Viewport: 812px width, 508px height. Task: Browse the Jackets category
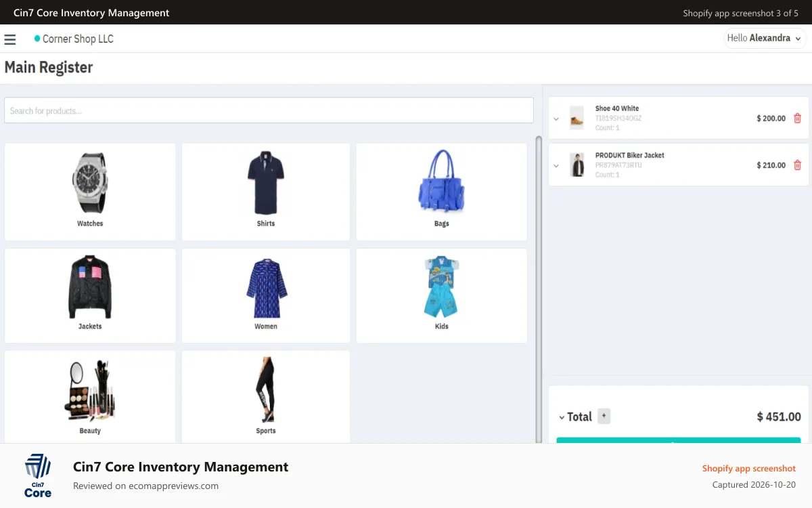(x=90, y=295)
